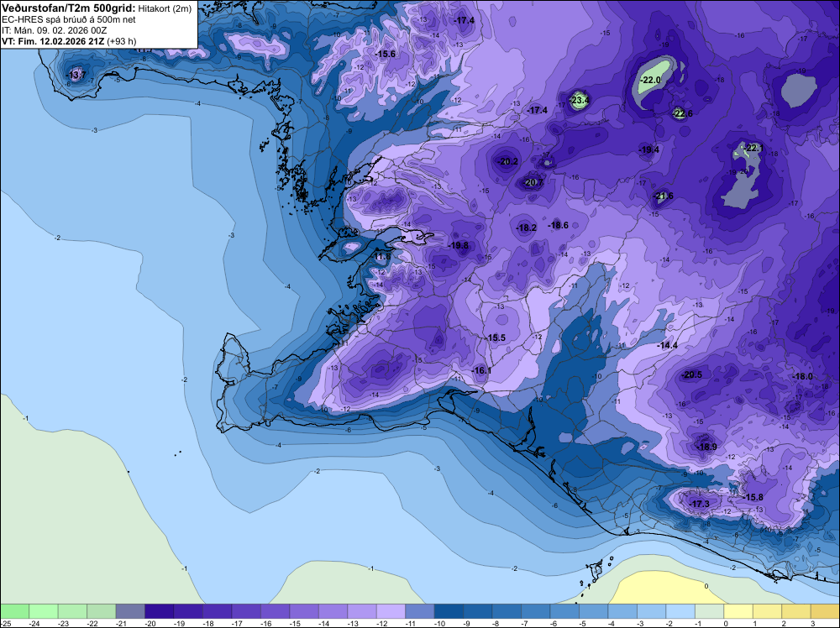840x628 pixels.
Task: Select the -20.5 temperature value
Action: 692,374
